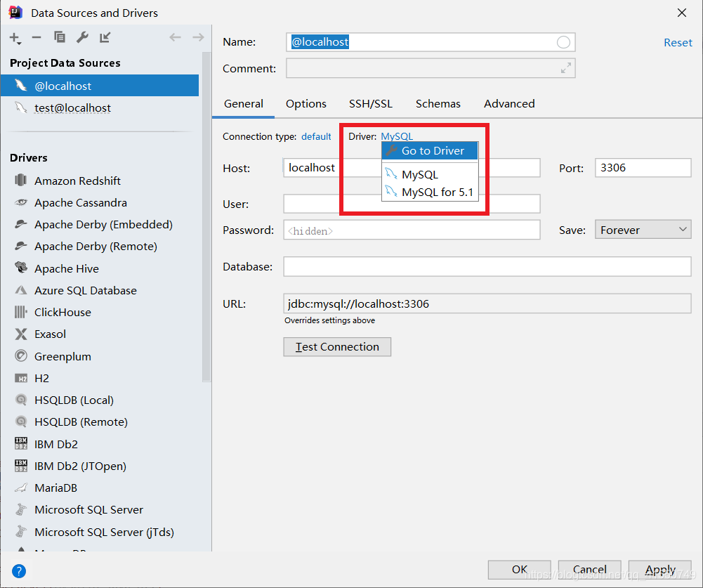Click the default connection type link
This screenshot has height=588, width=703.
point(316,136)
